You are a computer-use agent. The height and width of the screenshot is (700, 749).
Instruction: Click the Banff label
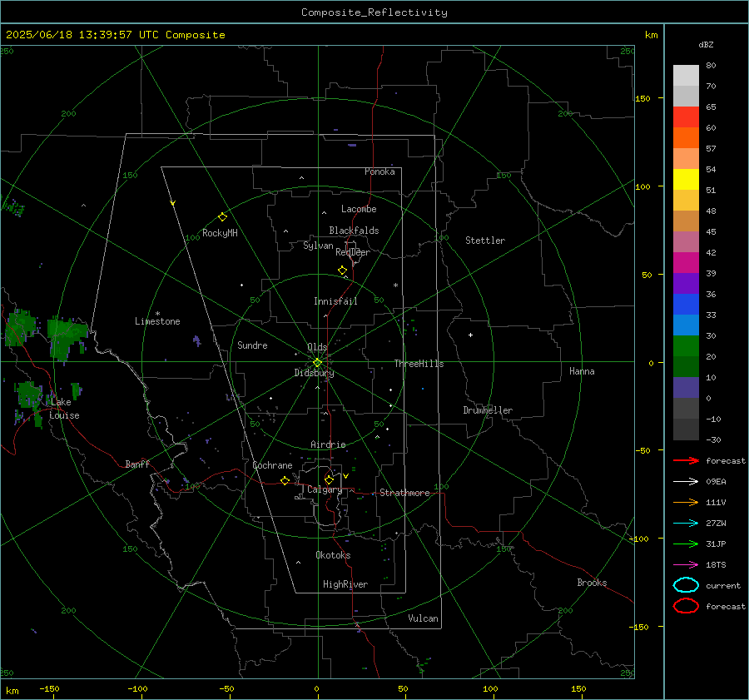tap(137, 464)
